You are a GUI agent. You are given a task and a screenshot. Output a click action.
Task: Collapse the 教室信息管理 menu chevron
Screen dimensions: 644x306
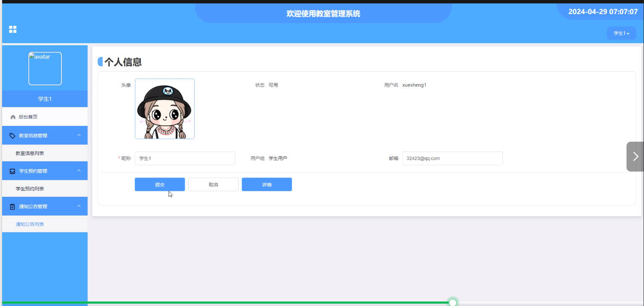(x=79, y=135)
